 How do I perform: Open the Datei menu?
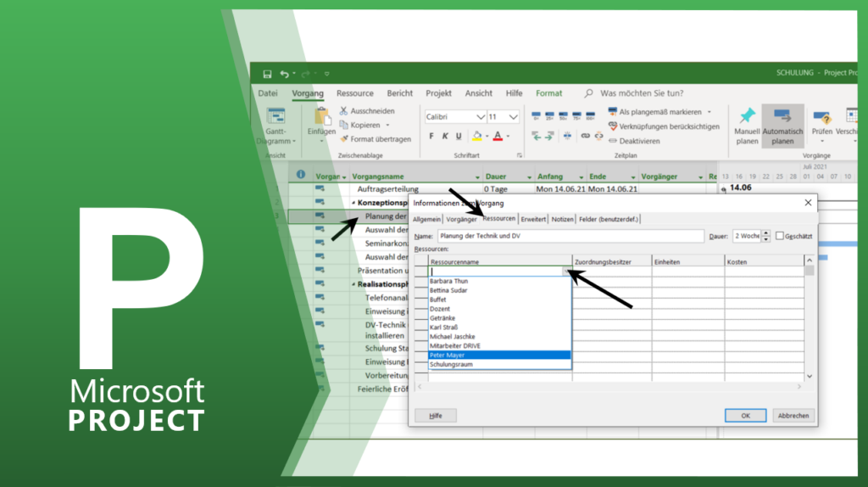pos(268,93)
